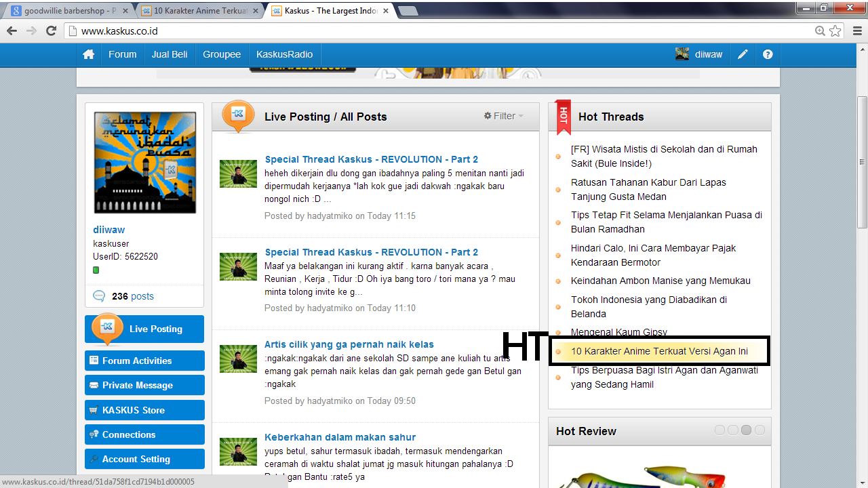The height and width of the screenshot is (488, 868).
Task: Click avatar beside Artis cilik post
Action: (x=238, y=359)
